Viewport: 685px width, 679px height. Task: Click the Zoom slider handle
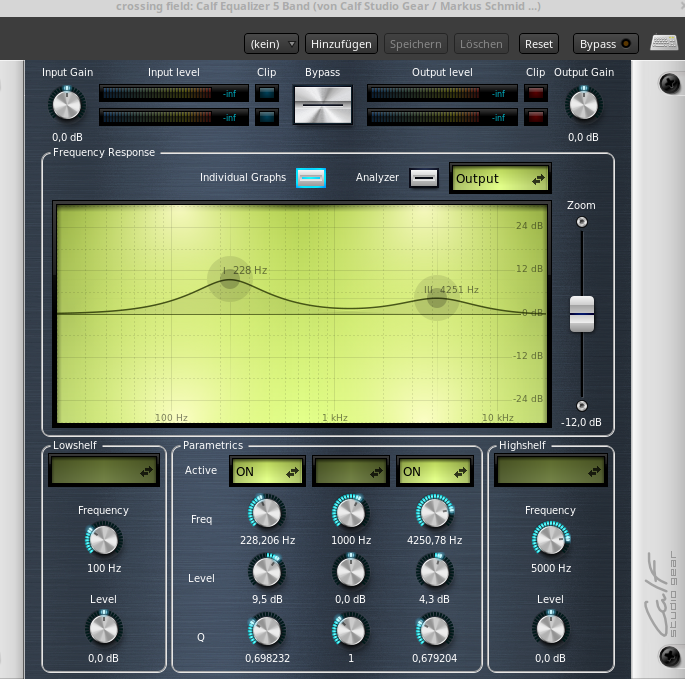[x=582, y=314]
